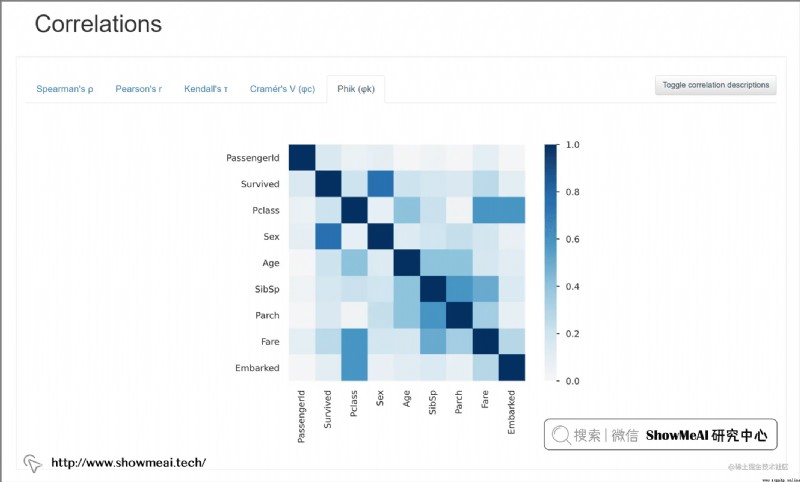Click the cursor icon beside showmeai.tech URL
The width and height of the screenshot is (800, 482).
click(33, 463)
